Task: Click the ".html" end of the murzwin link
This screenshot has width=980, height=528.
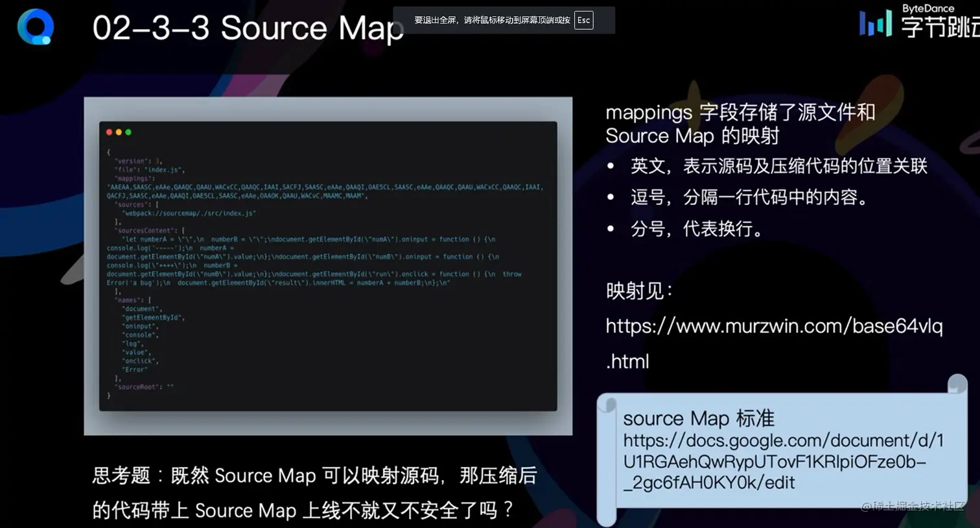Action: pos(627,361)
